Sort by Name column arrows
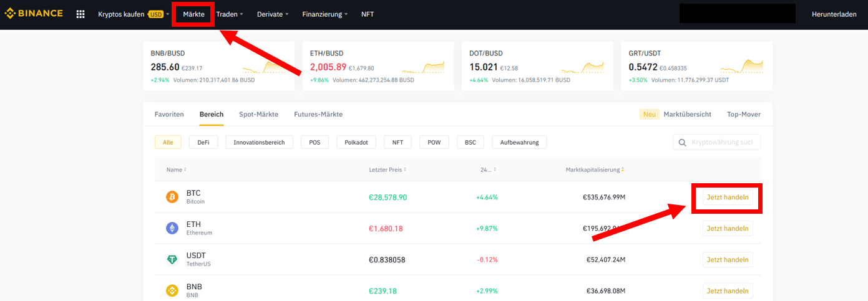This screenshot has width=868, height=301. click(x=185, y=170)
